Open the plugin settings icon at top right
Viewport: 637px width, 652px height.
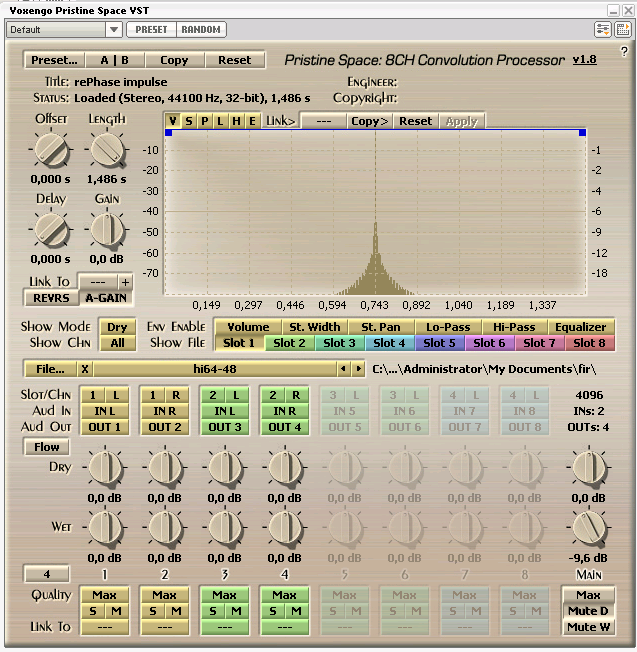click(x=602, y=30)
